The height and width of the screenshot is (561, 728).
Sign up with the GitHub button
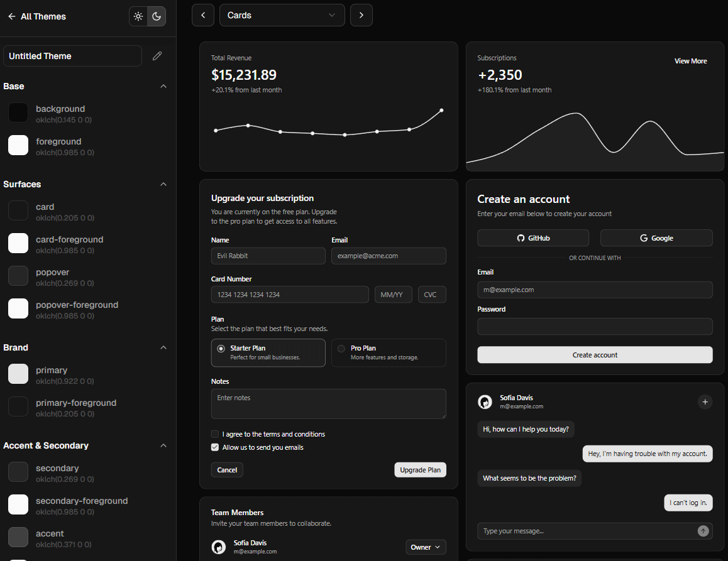(533, 238)
